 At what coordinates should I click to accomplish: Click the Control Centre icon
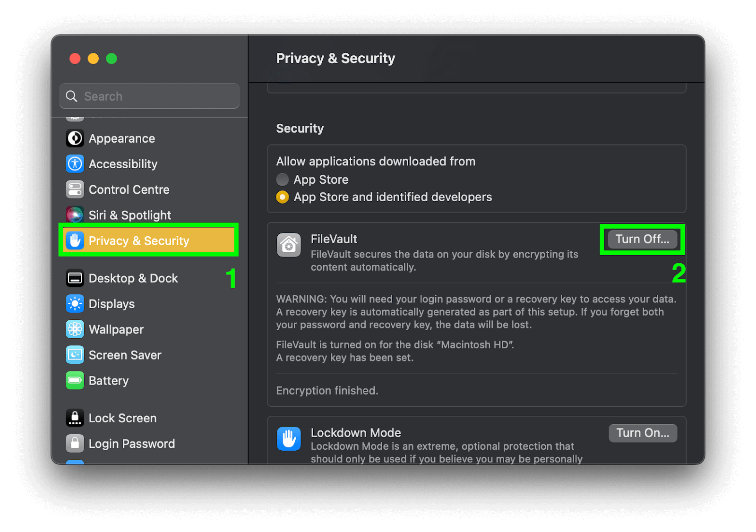pos(75,189)
